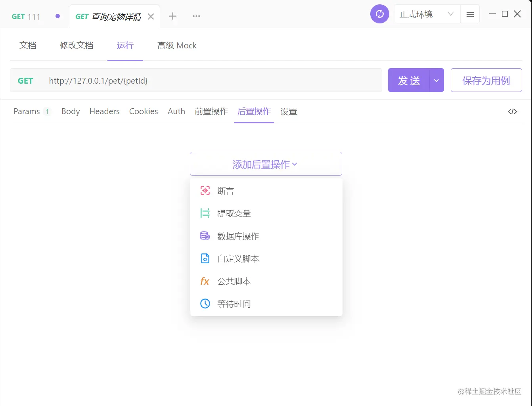Switch to the Auth tab
This screenshot has height=406, width=532.
click(176, 111)
